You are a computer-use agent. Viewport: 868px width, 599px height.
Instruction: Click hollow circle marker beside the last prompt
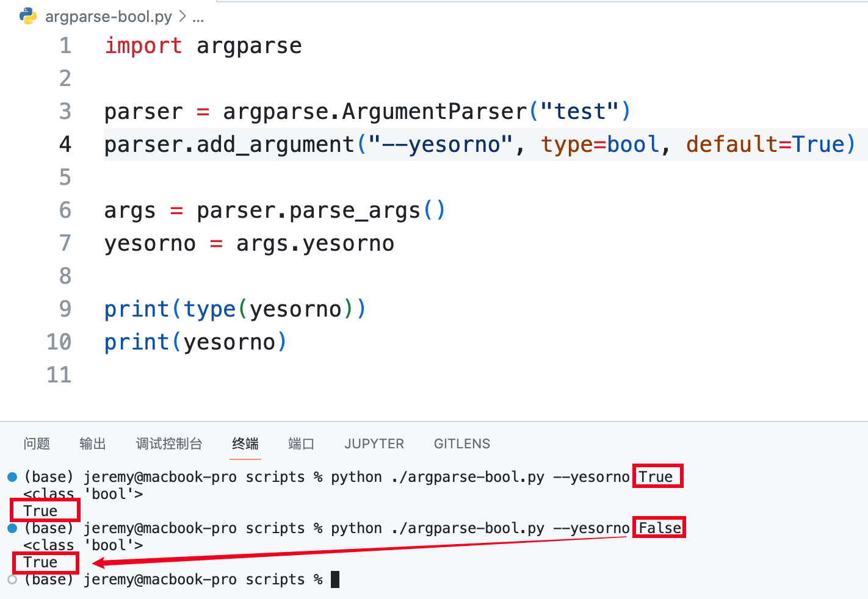pyautogui.click(x=12, y=579)
